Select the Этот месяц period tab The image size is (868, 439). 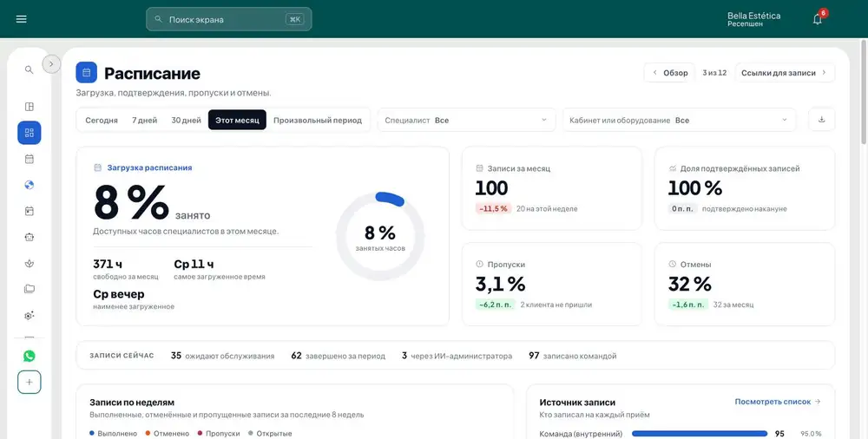pyautogui.click(x=237, y=120)
